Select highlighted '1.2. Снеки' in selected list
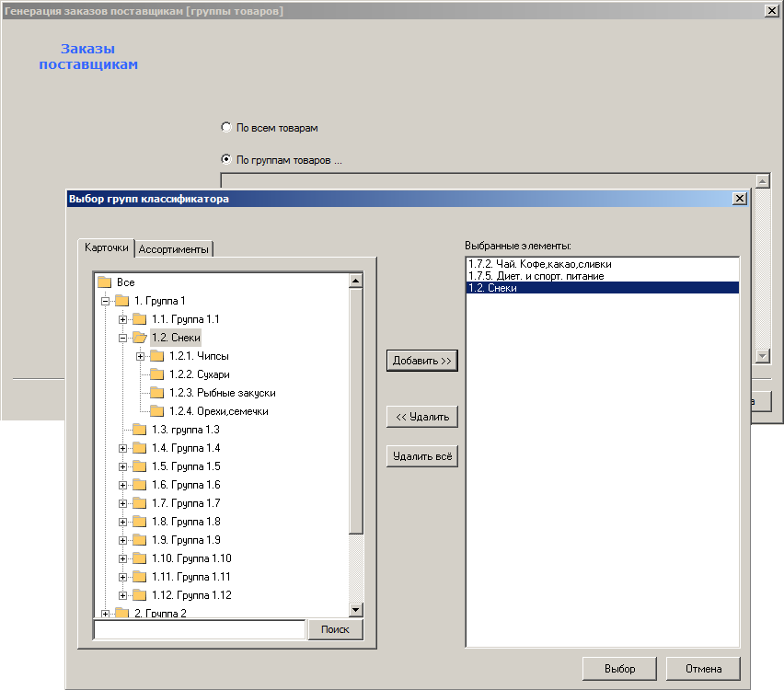The image size is (784, 690). (603, 288)
